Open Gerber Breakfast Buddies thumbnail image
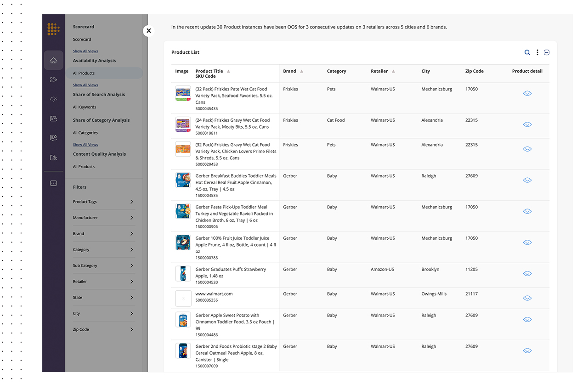Viewport: 588px width, 384px height. pyautogui.click(x=183, y=180)
